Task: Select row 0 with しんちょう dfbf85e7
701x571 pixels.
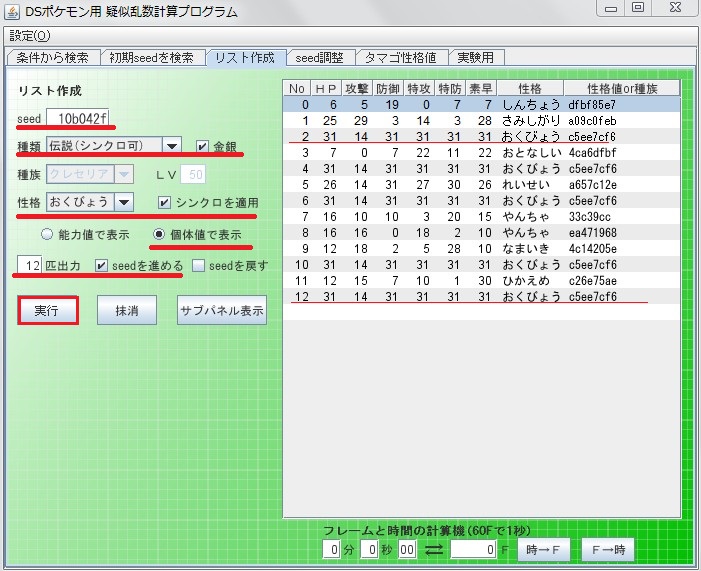Action: tap(482, 105)
